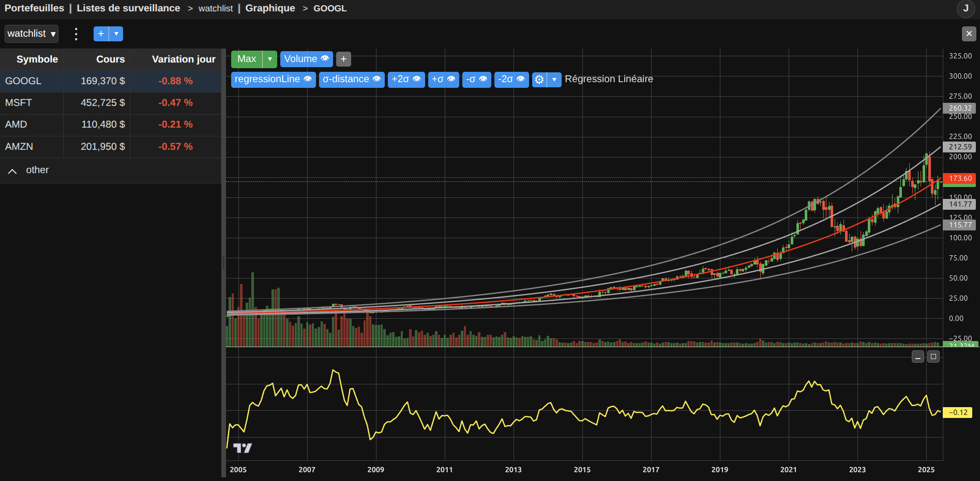Select the MSFT row in watchlist

pos(111,103)
